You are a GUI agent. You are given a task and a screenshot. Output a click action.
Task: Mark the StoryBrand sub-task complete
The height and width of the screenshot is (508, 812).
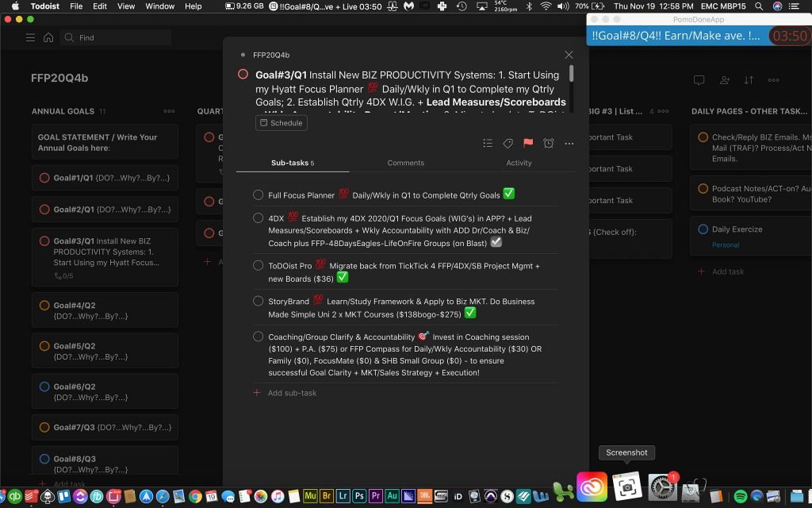coord(258,302)
